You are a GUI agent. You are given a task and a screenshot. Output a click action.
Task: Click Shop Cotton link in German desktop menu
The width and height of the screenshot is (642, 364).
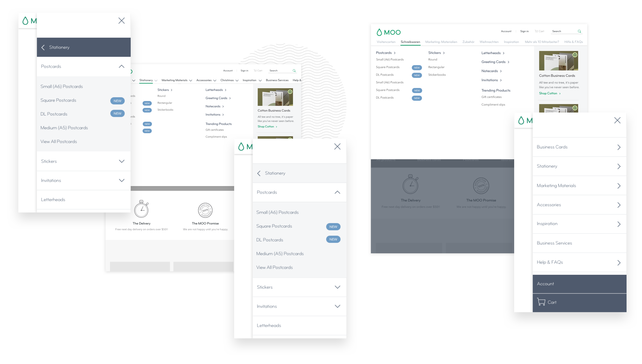549,94
